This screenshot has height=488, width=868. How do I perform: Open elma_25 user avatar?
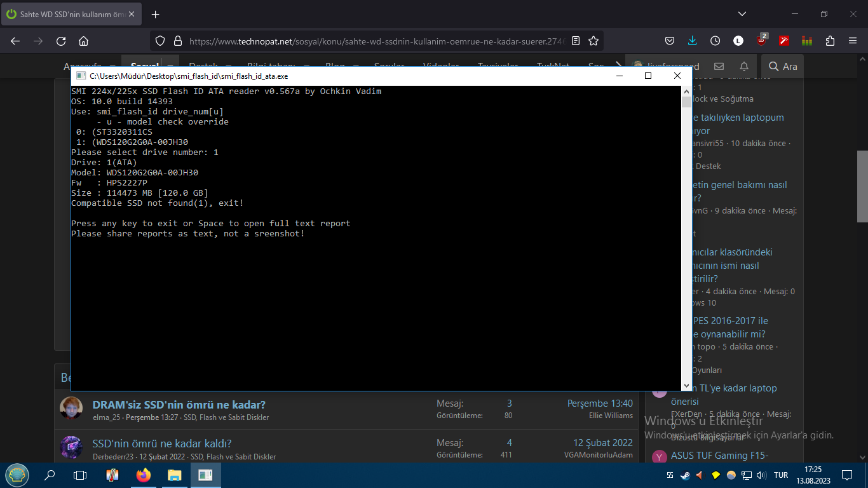point(71,409)
